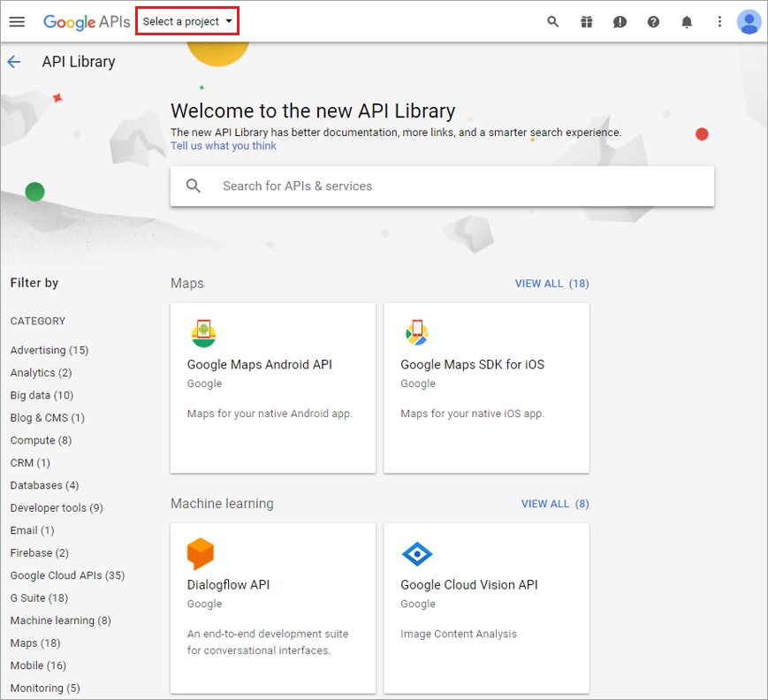Filter by Compute (8) category
The image size is (768, 700).
click(x=42, y=440)
